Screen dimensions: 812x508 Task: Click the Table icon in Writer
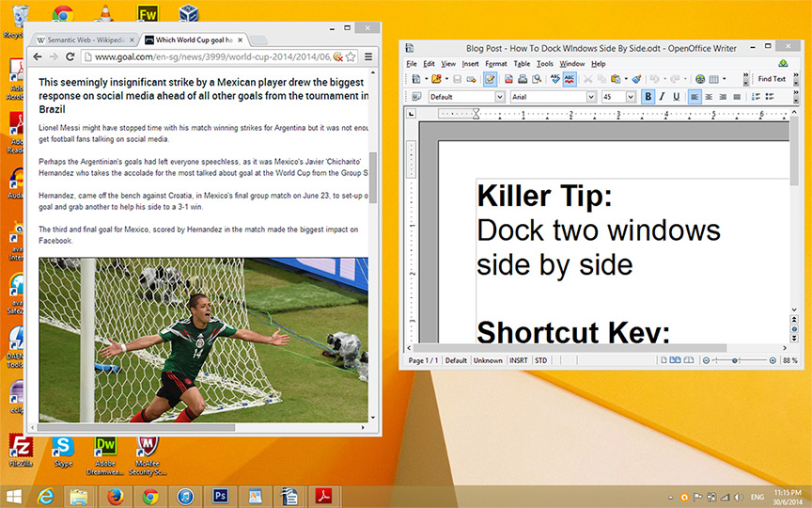(713, 79)
